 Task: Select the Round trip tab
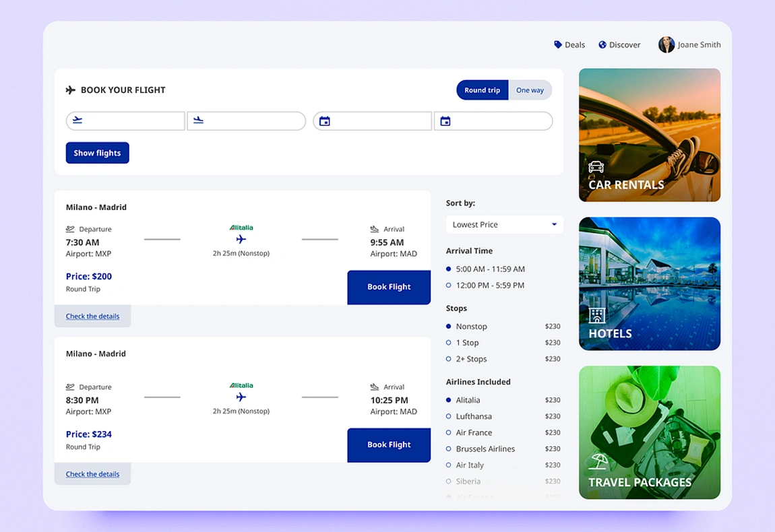tap(482, 90)
